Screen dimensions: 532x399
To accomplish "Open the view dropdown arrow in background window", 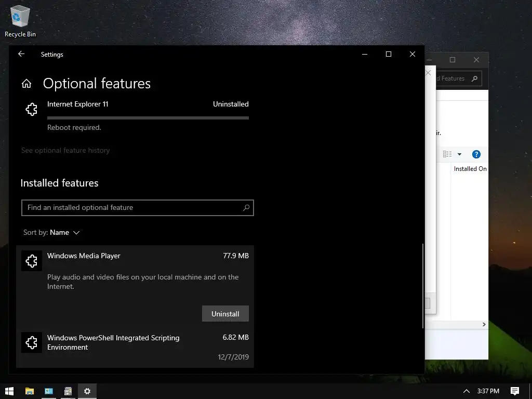I will tap(459, 154).
